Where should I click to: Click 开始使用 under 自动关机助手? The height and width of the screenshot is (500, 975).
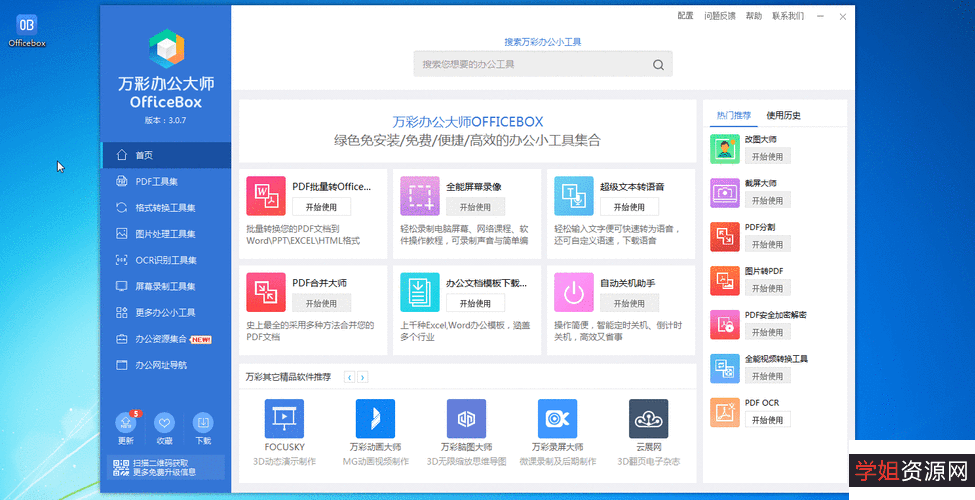coord(629,303)
